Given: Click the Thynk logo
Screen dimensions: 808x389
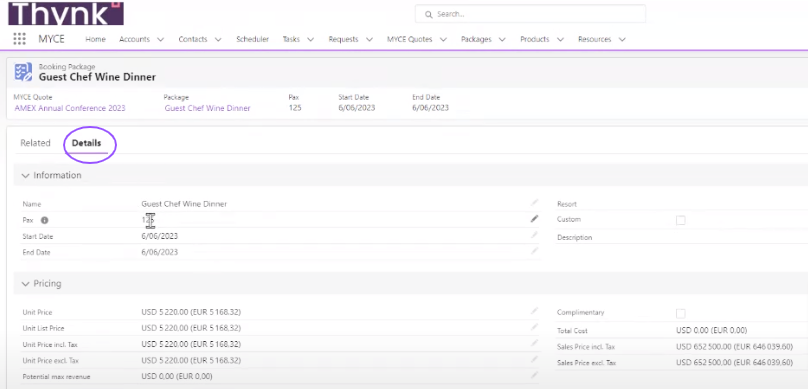Looking at the screenshot, I should pyautogui.click(x=66, y=13).
